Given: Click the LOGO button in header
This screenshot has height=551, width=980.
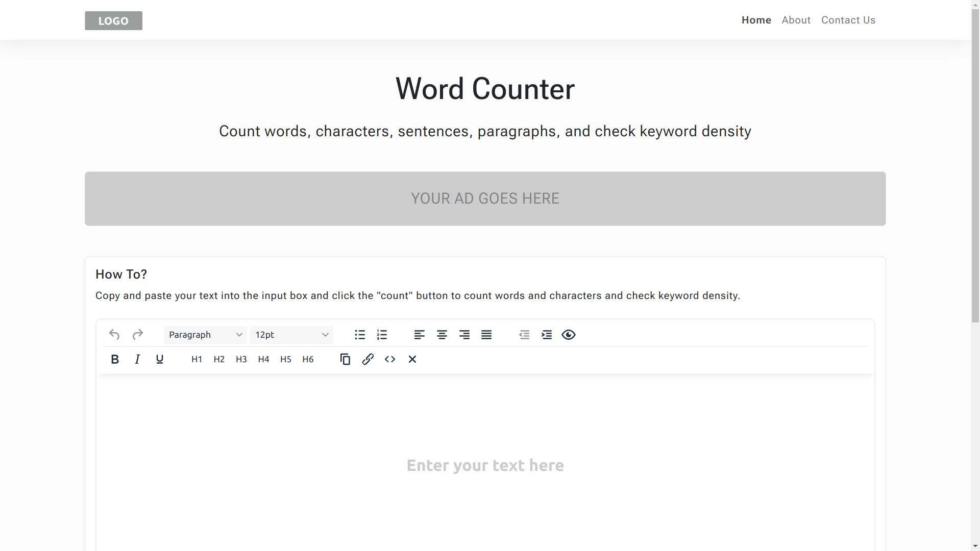Looking at the screenshot, I should point(113,21).
